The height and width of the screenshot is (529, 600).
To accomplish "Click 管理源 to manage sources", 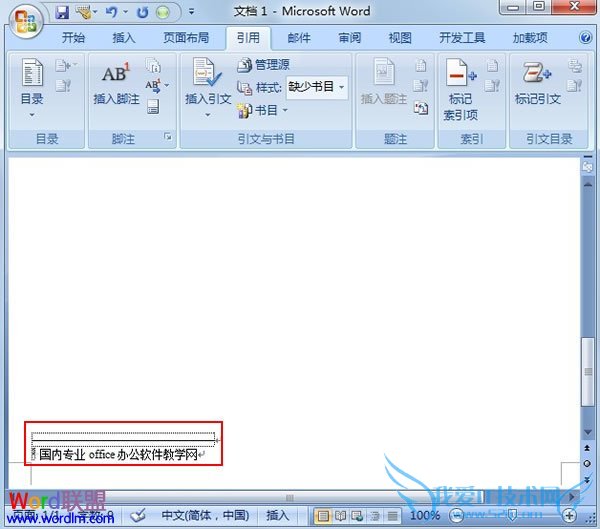I will tap(263, 65).
